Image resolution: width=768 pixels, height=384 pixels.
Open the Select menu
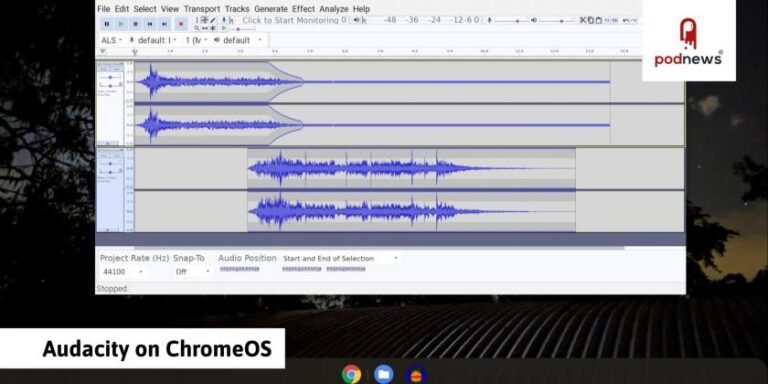click(x=145, y=9)
